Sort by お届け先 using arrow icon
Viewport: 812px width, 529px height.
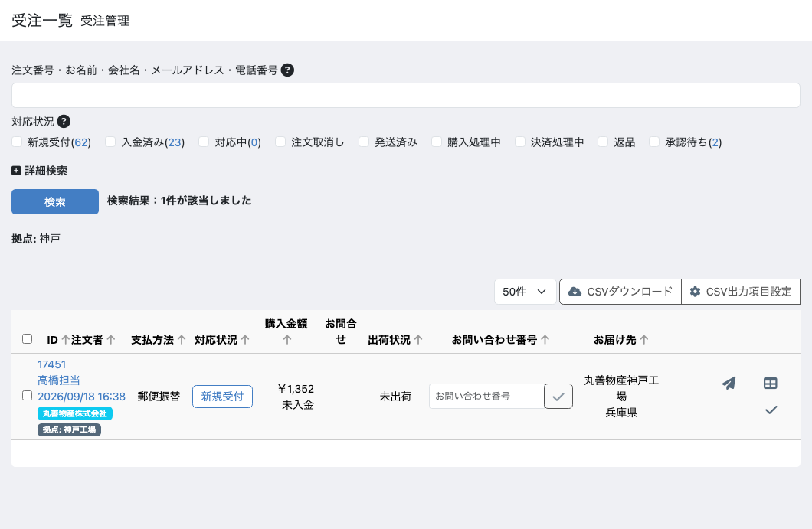pos(643,340)
